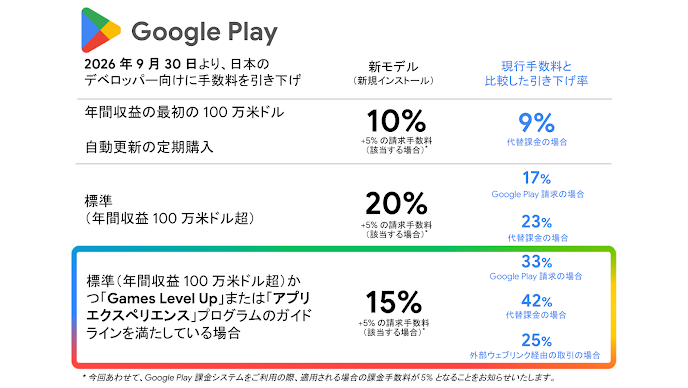Click the 年間収益の最初の 100 万米ドル row label

[x=184, y=112]
